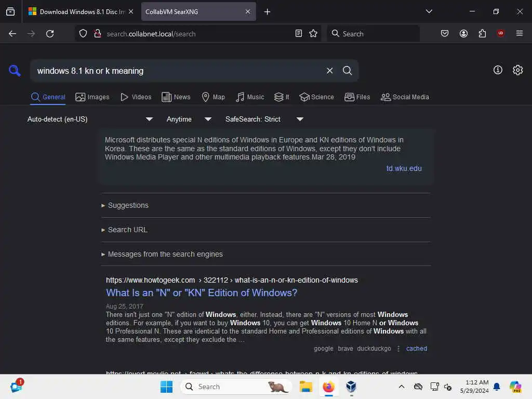The height and width of the screenshot is (399, 532).
Task: Open SafeSearch: Strict dropdown
Action: [264, 119]
